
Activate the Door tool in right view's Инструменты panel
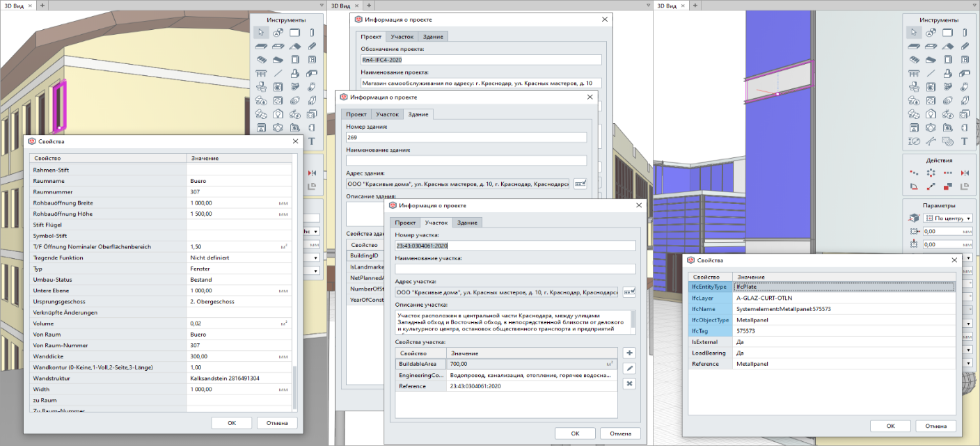[949, 60]
